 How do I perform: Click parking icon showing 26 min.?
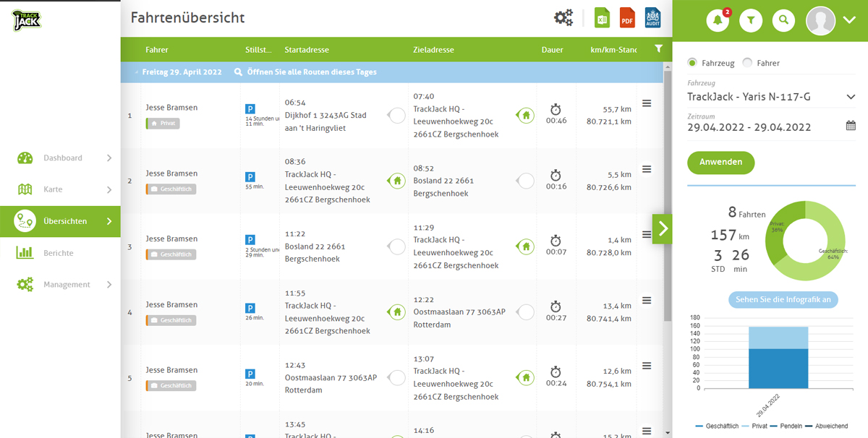250,308
